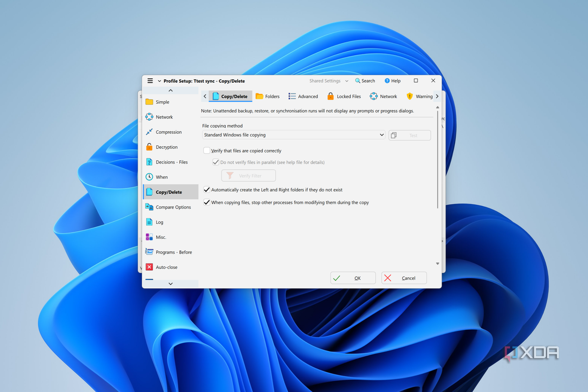Click the Verify Filter button

point(248,176)
